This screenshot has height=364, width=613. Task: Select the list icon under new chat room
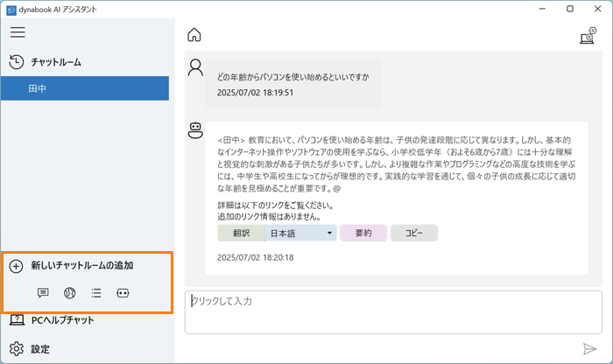point(96,292)
